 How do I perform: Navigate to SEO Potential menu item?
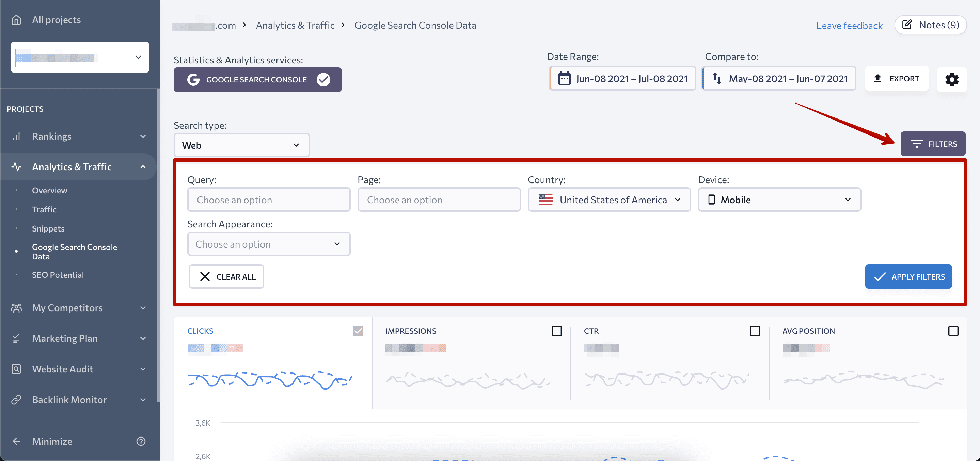click(58, 274)
